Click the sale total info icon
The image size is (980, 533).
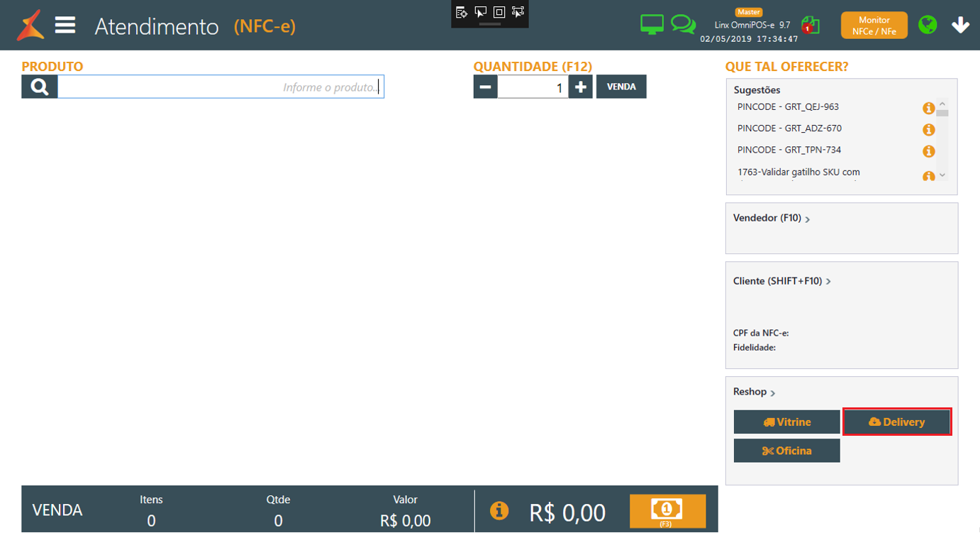pos(499,510)
